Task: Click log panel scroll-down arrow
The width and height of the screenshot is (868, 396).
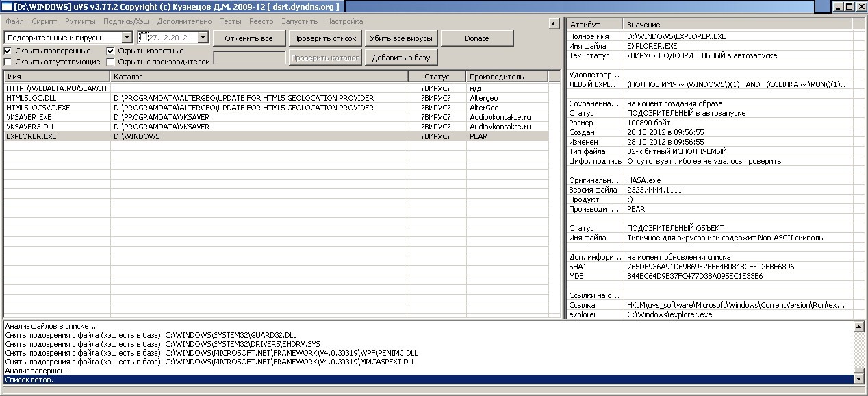Action: pos(859,378)
